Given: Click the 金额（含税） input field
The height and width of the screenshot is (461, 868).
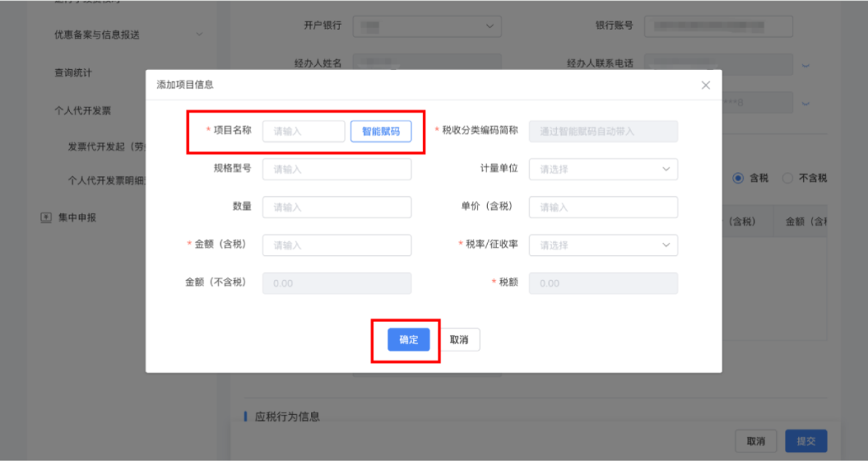Looking at the screenshot, I should 337,245.
